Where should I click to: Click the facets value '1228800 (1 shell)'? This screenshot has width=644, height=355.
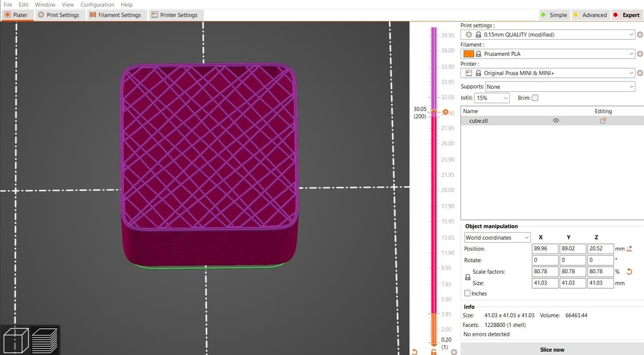pyautogui.click(x=505, y=325)
